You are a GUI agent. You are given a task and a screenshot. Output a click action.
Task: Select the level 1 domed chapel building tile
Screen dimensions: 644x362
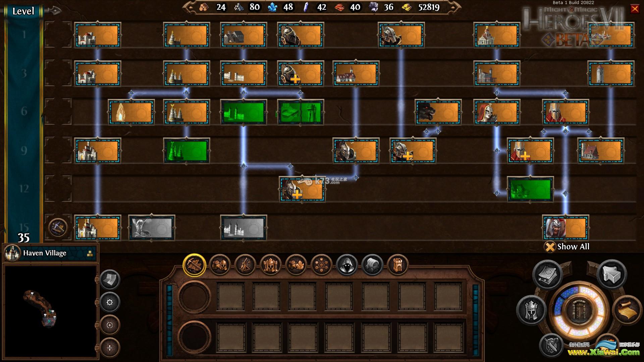click(x=497, y=35)
